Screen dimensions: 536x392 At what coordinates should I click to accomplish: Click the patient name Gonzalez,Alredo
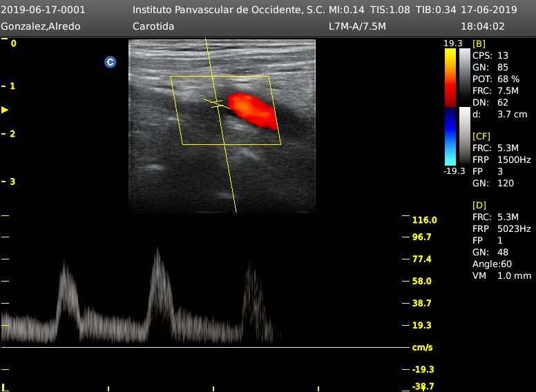[x=41, y=26]
